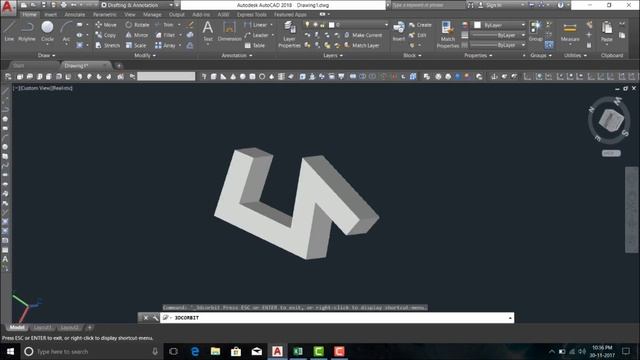Click the Array tool
640x360 pixels.
tap(166, 45)
